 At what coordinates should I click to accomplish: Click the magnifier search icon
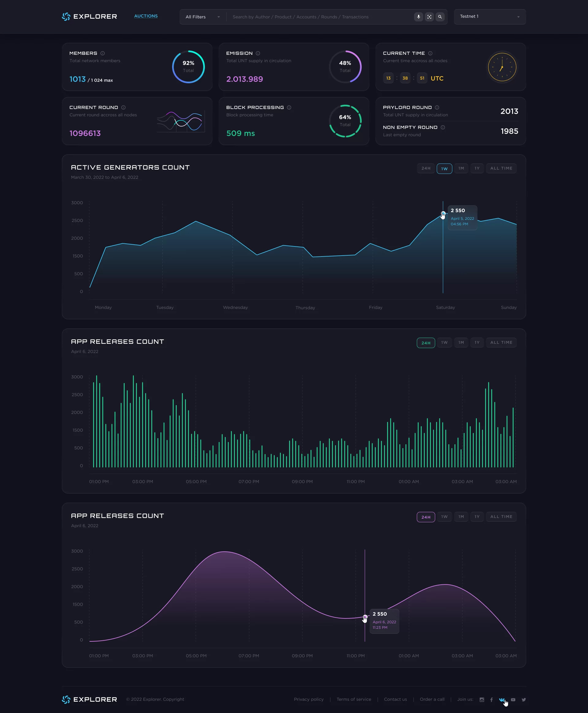(x=440, y=17)
